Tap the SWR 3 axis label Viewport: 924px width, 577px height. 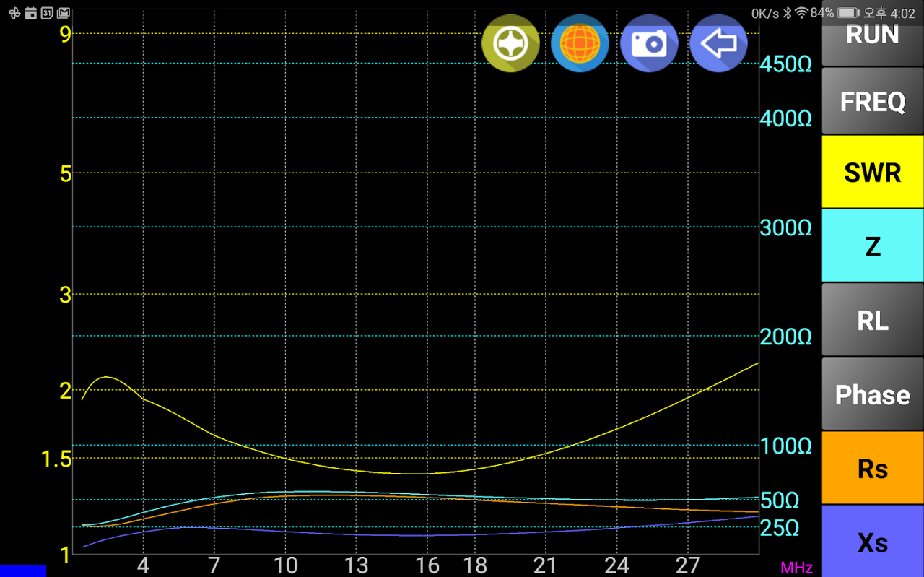[65, 295]
